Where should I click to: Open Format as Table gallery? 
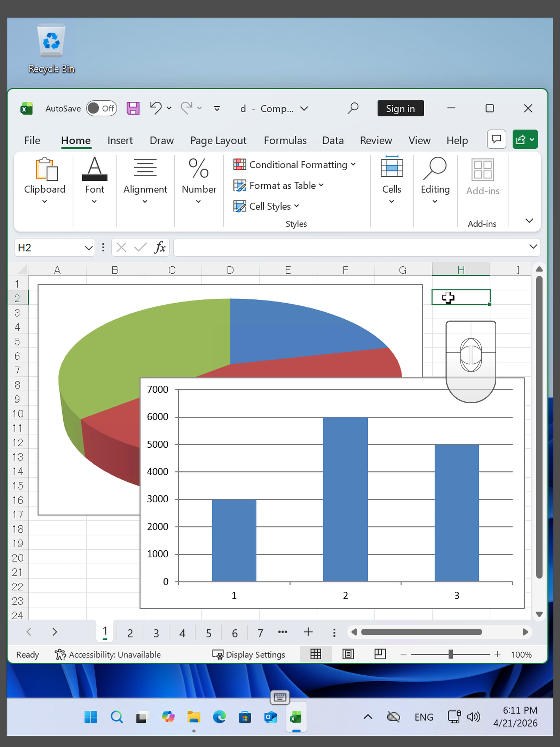279,185
